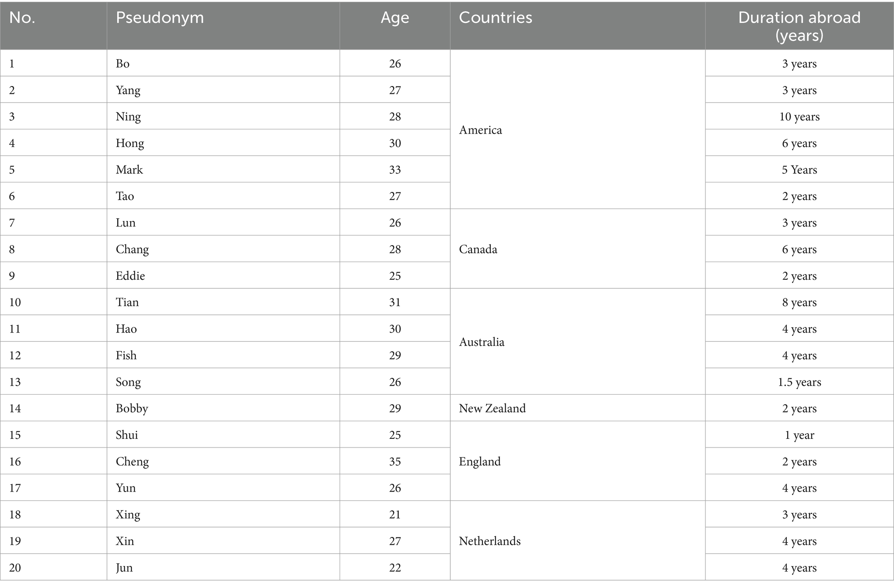Select the Australia country cell

[577, 342]
